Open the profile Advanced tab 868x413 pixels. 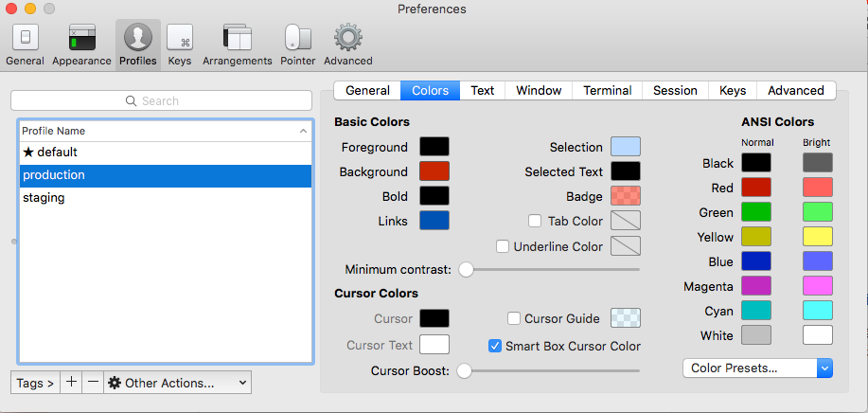[x=795, y=90]
